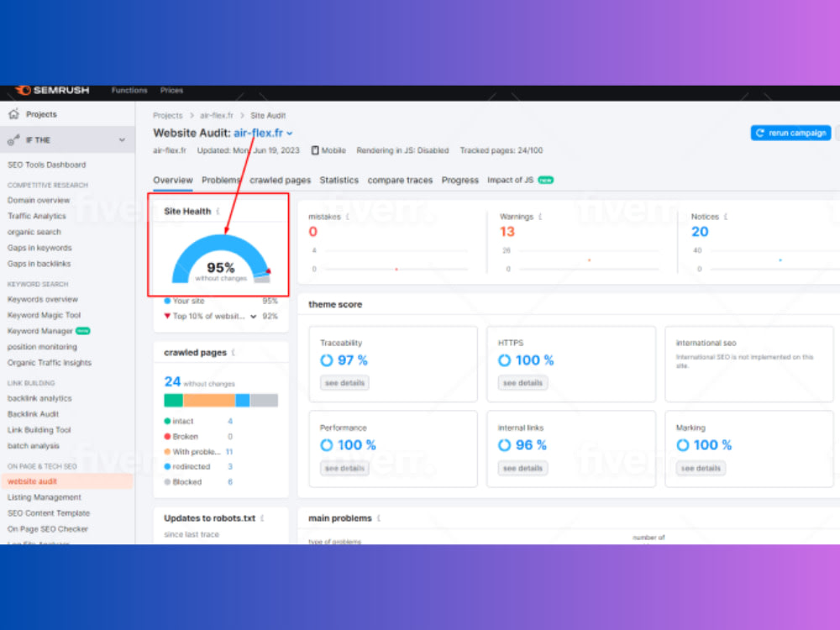Click the Internal links progress ring icon
Screen dimensions: 840x630
(x=504, y=445)
